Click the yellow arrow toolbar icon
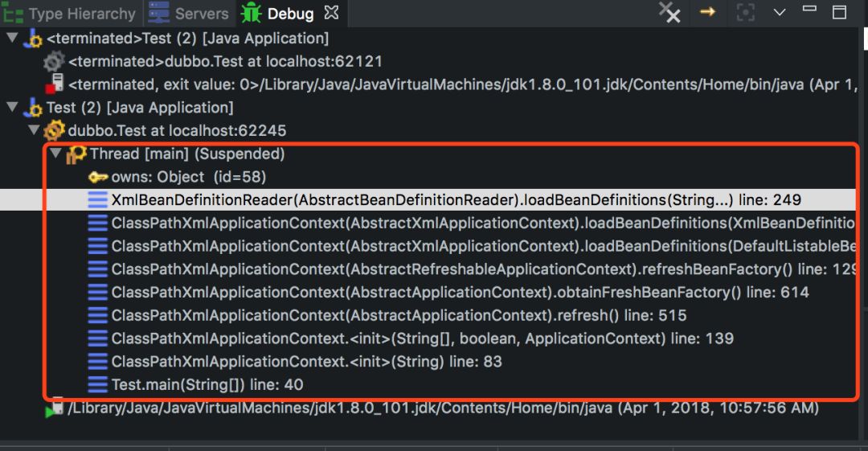The image size is (868, 451). tap(707, 12)
